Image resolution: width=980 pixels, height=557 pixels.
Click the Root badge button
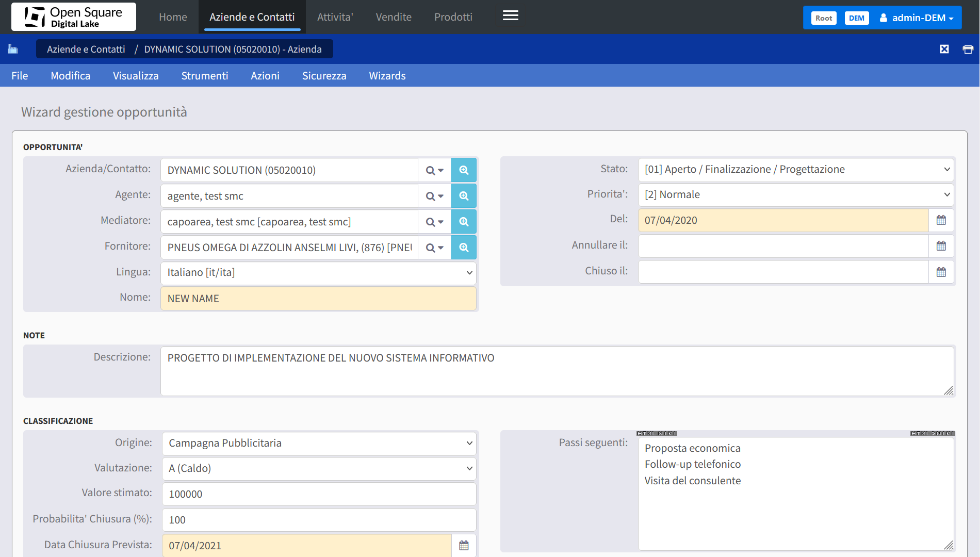(824, 18)
